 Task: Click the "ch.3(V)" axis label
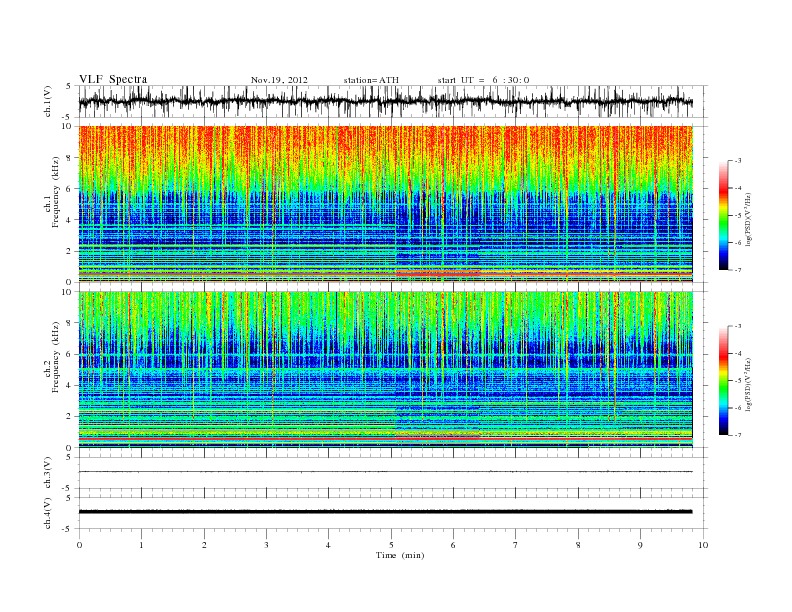click(x=48, y=473)
